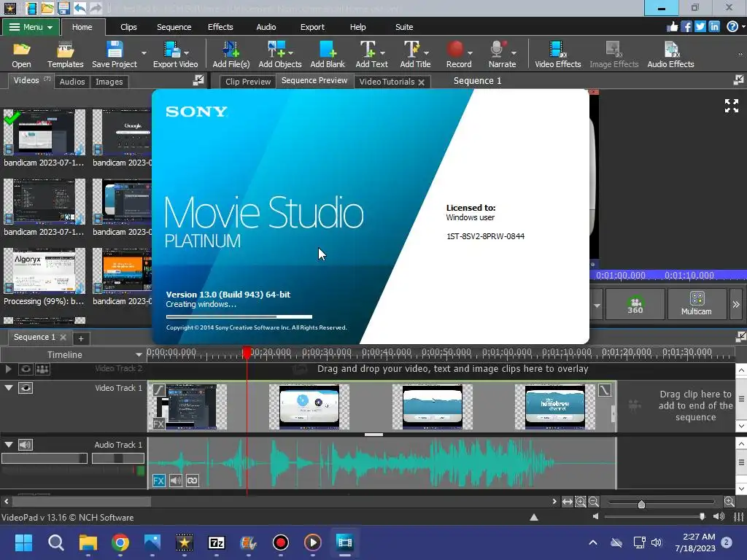Add a new sequence with the plus button
The width and height of the screenshot is (747, 560).
coord(81,338)
